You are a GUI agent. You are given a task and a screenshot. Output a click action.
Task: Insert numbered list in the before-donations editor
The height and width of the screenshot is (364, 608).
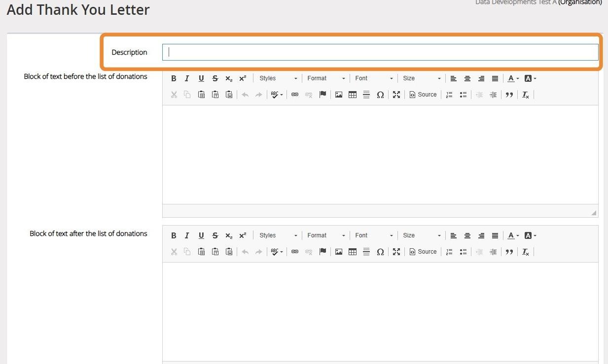tap(449, 95)
